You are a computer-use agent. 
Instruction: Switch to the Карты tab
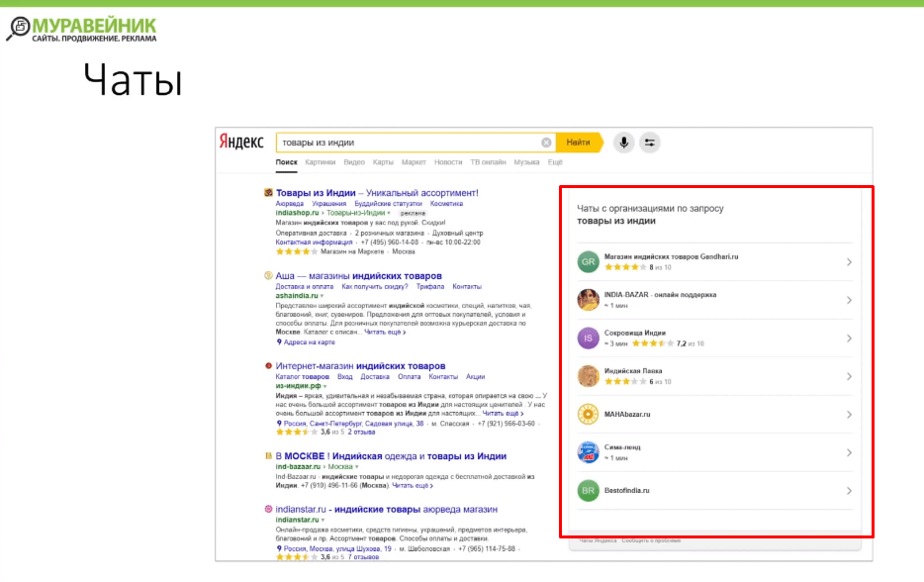(383, 162)
